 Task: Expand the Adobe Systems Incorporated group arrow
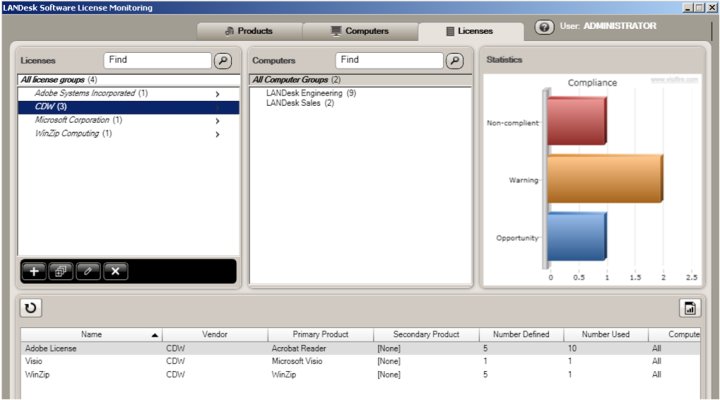(x=217, y=94)
